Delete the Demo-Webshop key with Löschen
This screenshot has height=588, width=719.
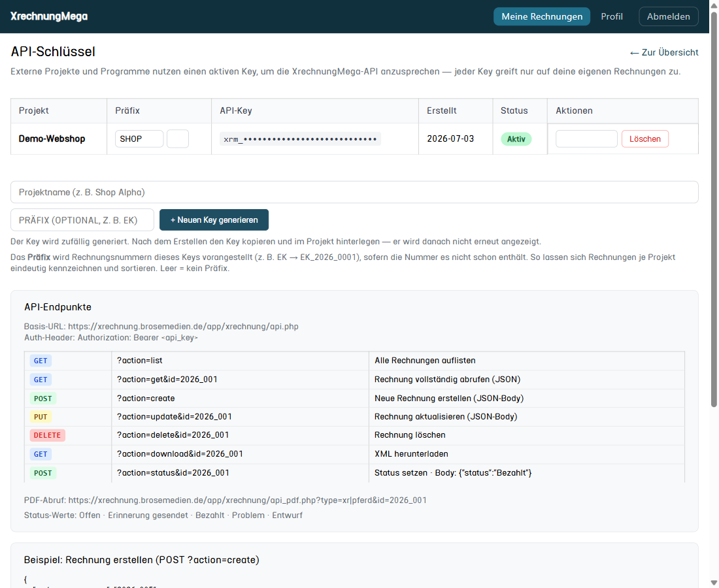tap(644, 139)
